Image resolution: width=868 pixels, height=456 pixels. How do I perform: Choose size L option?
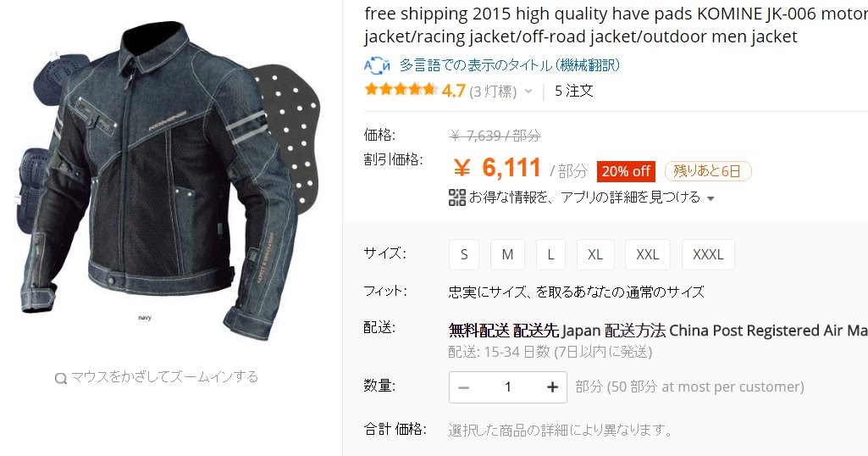tap(550, 254)
